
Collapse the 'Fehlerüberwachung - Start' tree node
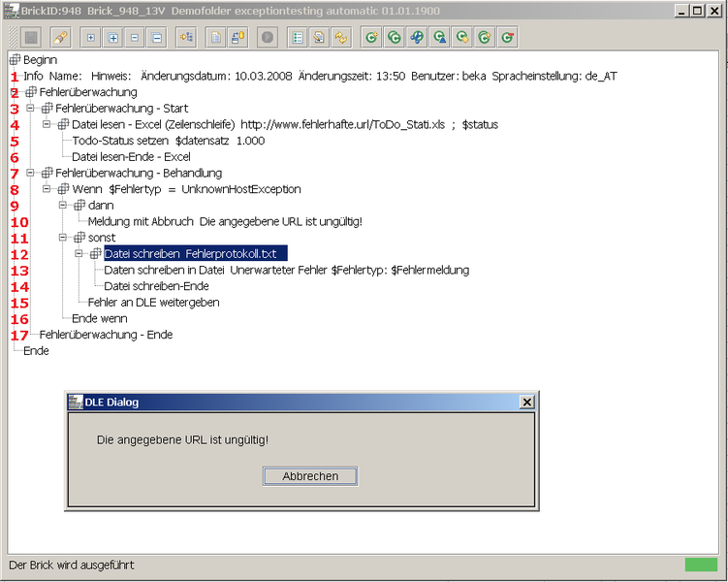point(31,108)
